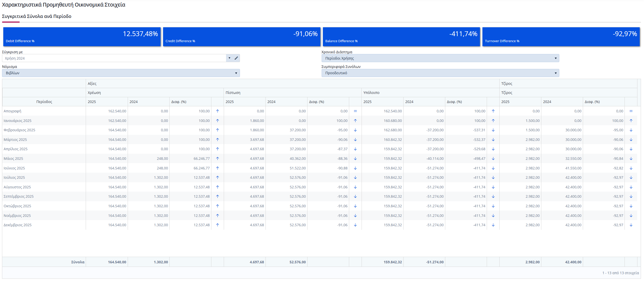Viewport: 644px width, 281px height.
Task: Open the Συμπεριφορά Συνόλων Προοδευτικό dropdown
Action: 440,73
